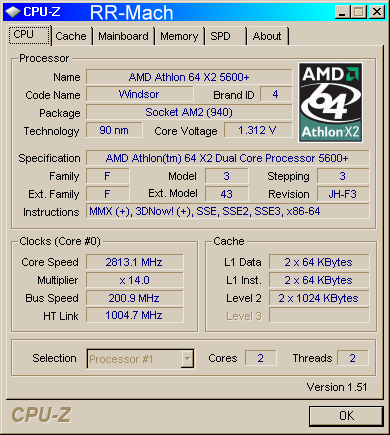The height and width of the screenshot is (435, 390).
Task: Go to the SPD tab
Action: click(225, 36)
